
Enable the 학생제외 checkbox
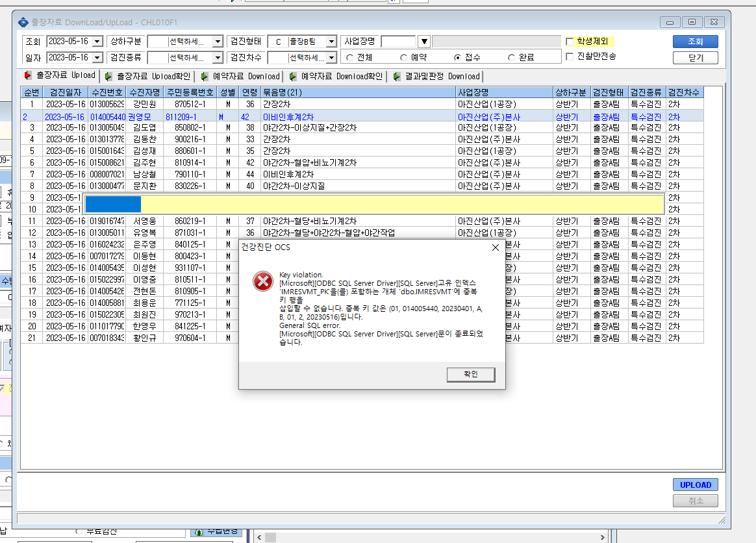[x=570, y=42]
